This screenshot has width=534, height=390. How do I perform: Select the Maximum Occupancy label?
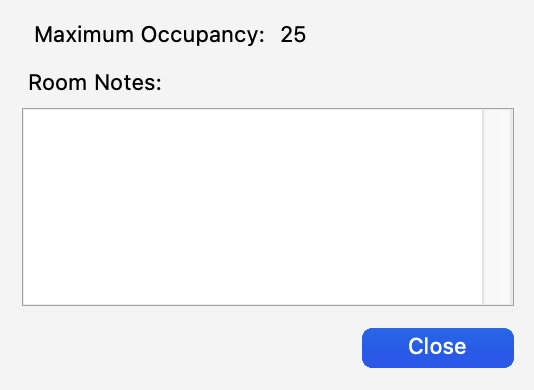tap(150, 35)
